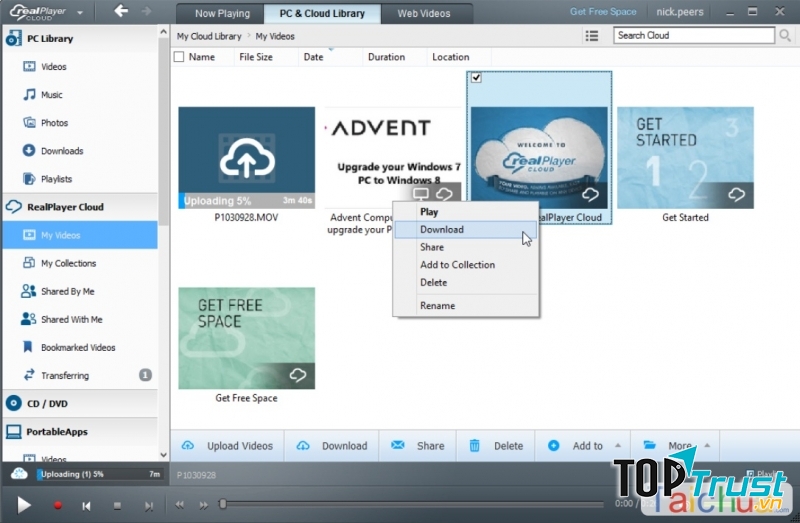Open Transferring in the sidebar
Screen dimensions: 800x523
65,376
